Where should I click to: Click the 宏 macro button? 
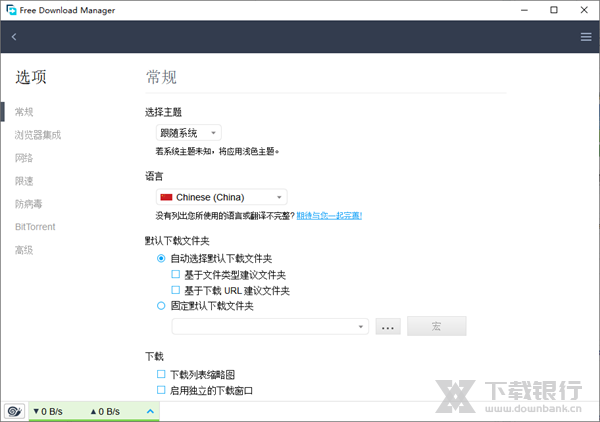click(437, 326)
